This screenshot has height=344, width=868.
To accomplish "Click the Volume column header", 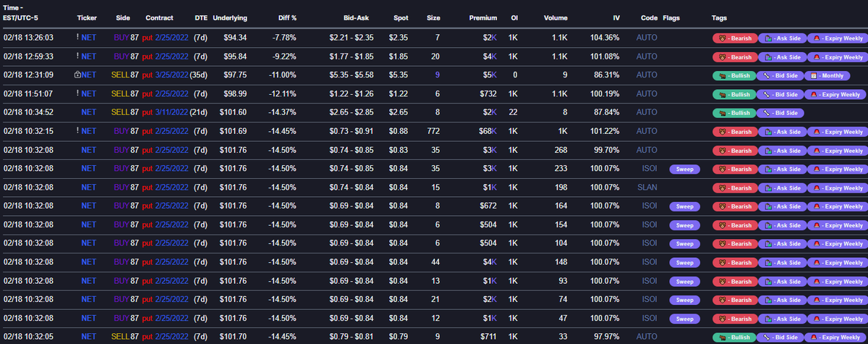I will coord(556,17).
